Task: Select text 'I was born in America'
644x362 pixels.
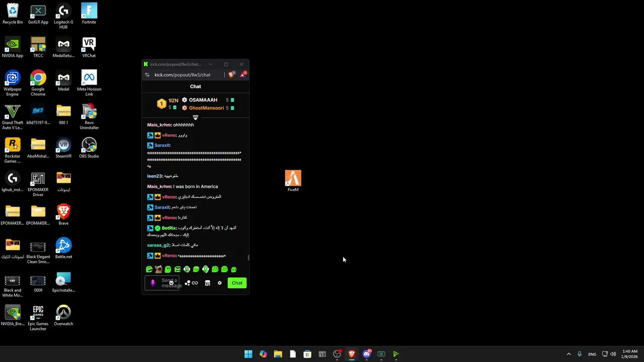Action: click(195, 187)
